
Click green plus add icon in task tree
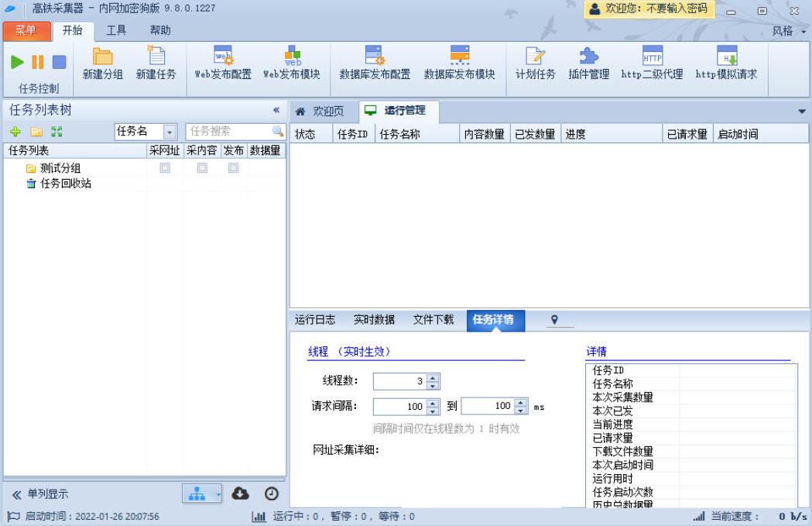point(15,132)
